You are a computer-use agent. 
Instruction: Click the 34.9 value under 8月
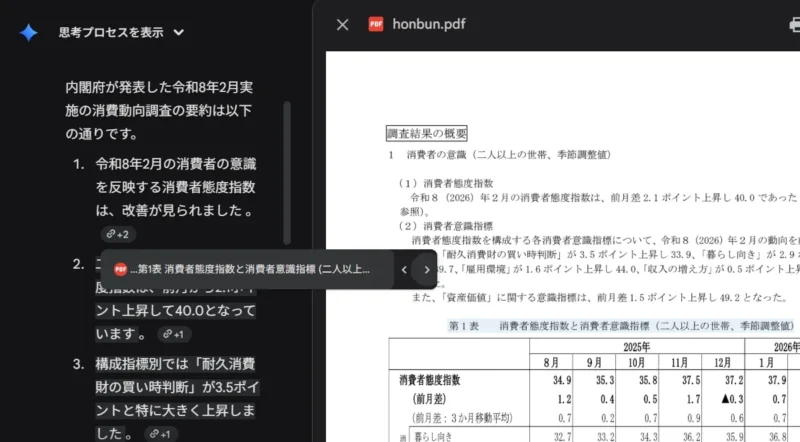562,380
